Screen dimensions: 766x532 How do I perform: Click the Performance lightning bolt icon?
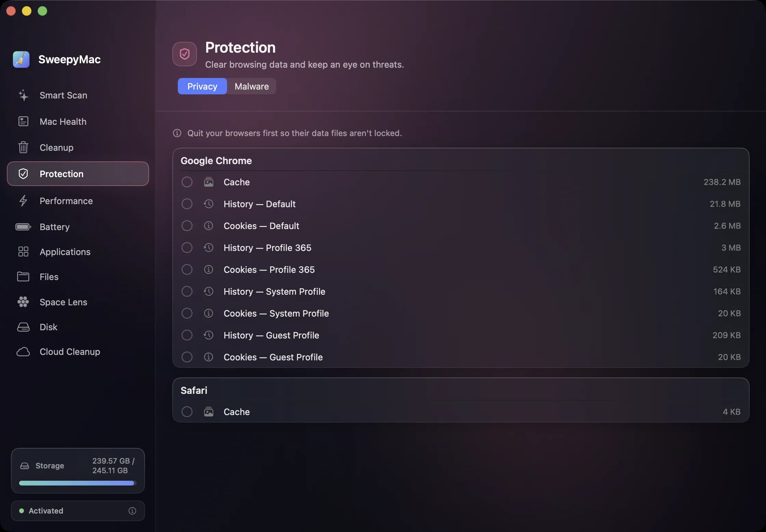click(23, 201)
